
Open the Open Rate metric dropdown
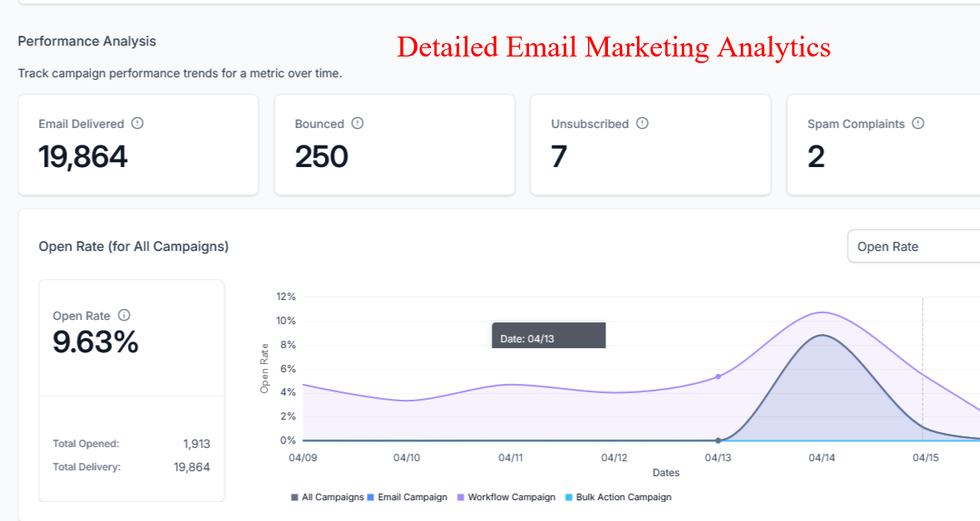coord(914,247)
